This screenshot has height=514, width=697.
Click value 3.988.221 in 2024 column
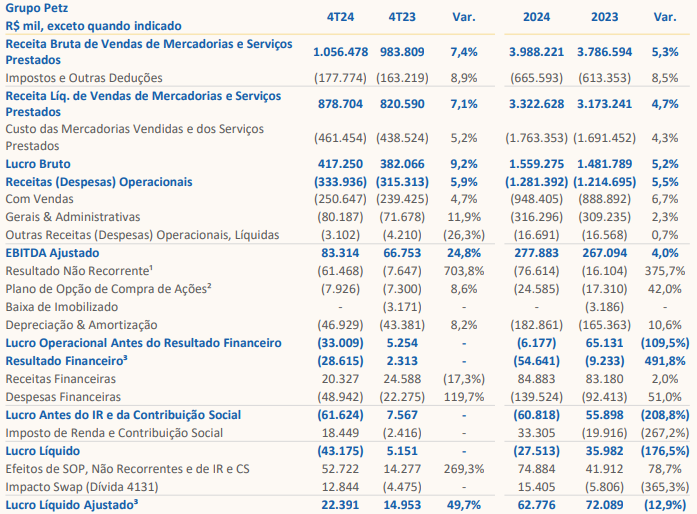click(x=537, y=52)
